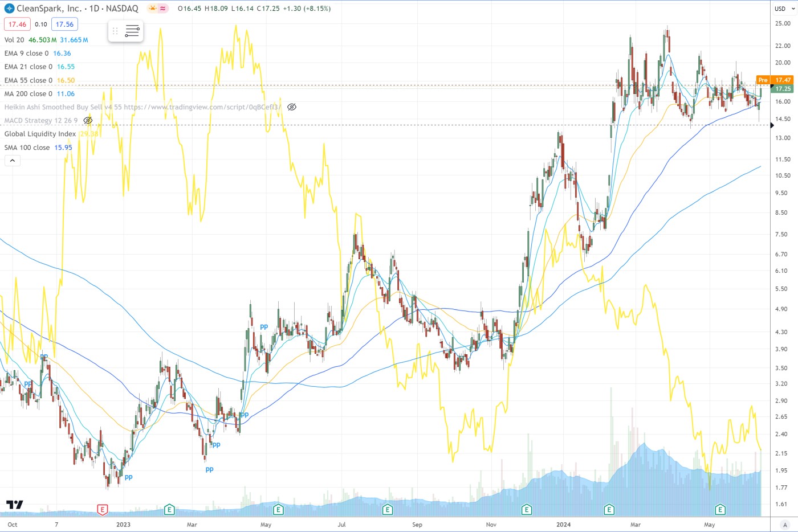Click the 0.10 spread value between the prices

[x=40, y=24]
